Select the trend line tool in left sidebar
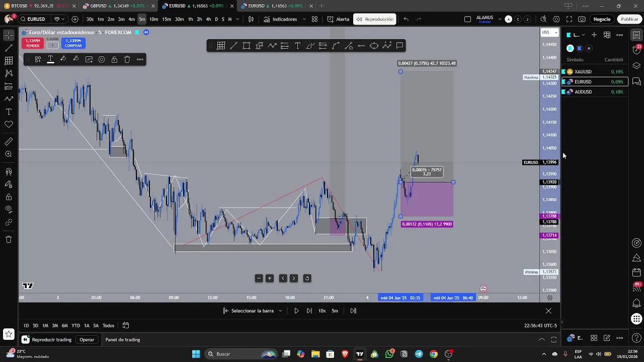The image size is (644, 362). coord(9,48)
